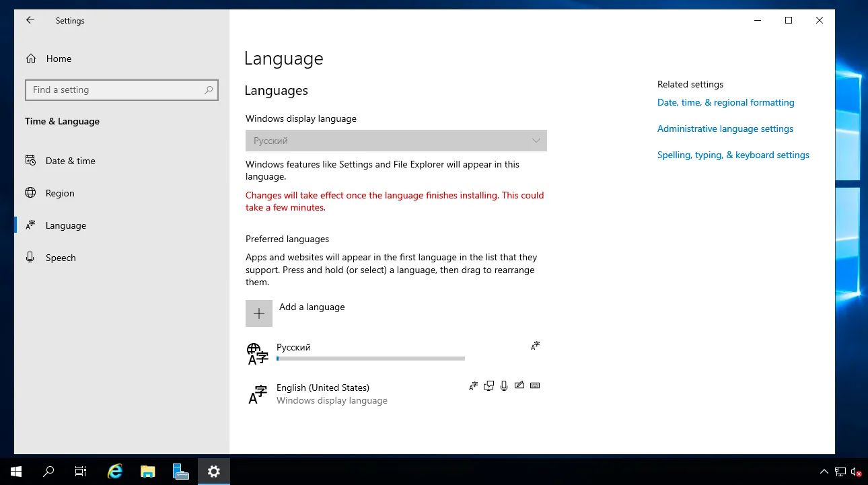Click the plus icon to add a language

tap(259, 313)
